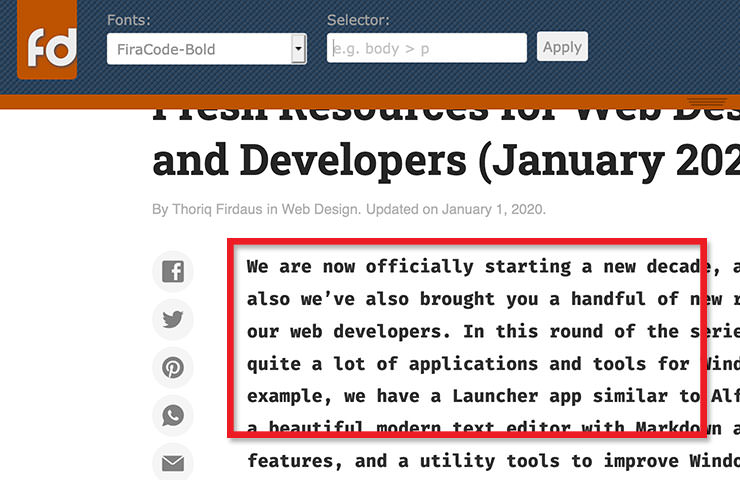Click the 'Updated on January 1, 2020' text
The width and height of the screenshot is (740, 480).
(x=455, y=209)
